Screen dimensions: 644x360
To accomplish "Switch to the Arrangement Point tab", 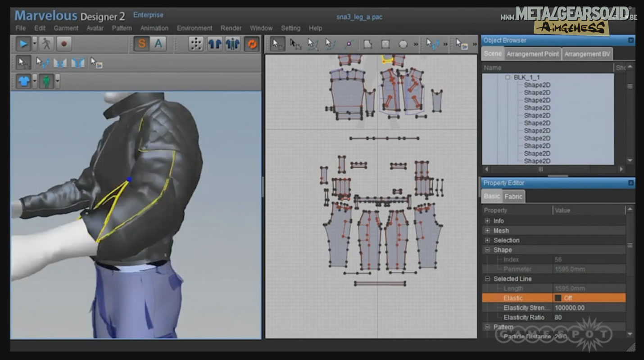I will coord(532,54).
